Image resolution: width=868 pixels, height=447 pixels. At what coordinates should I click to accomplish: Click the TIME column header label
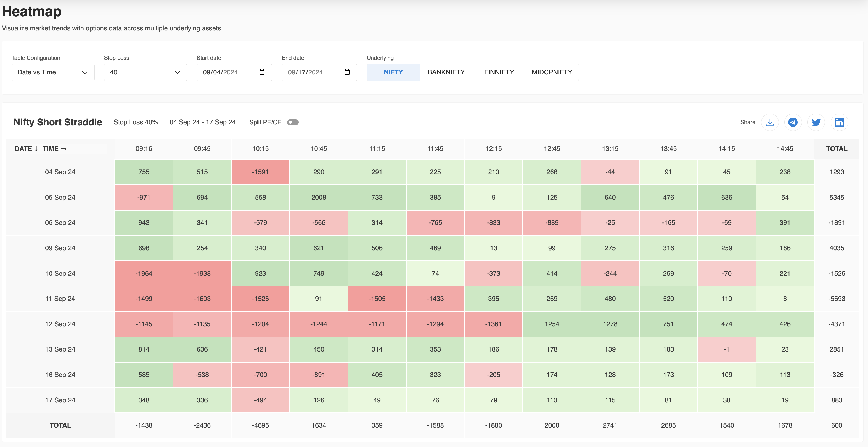[x=54, y=149]
